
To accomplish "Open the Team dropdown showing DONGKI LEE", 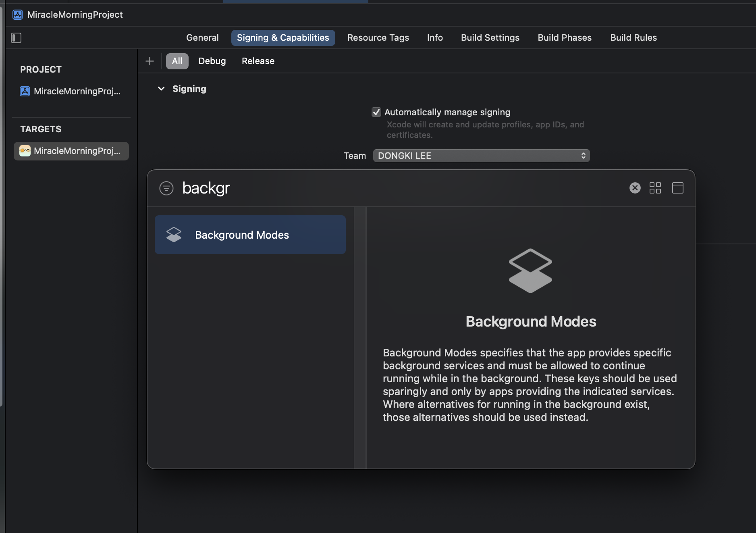I will point(481,156).
